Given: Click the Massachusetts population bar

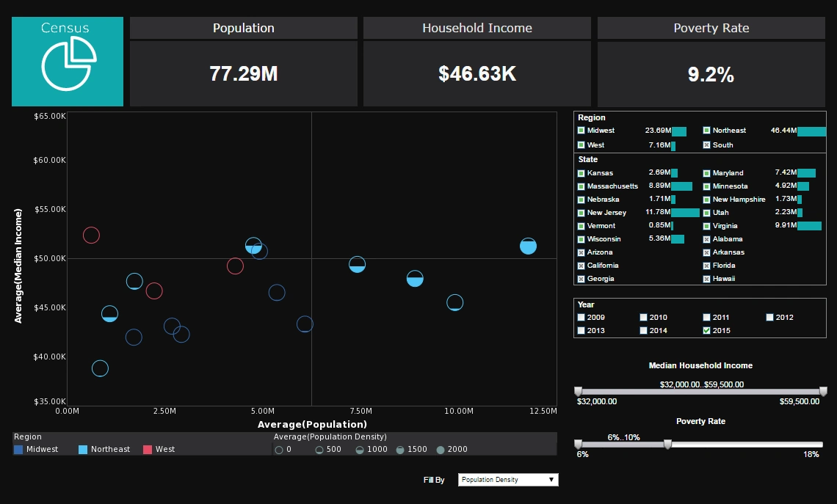Looking at the screenshot, I should pos(681,186).
